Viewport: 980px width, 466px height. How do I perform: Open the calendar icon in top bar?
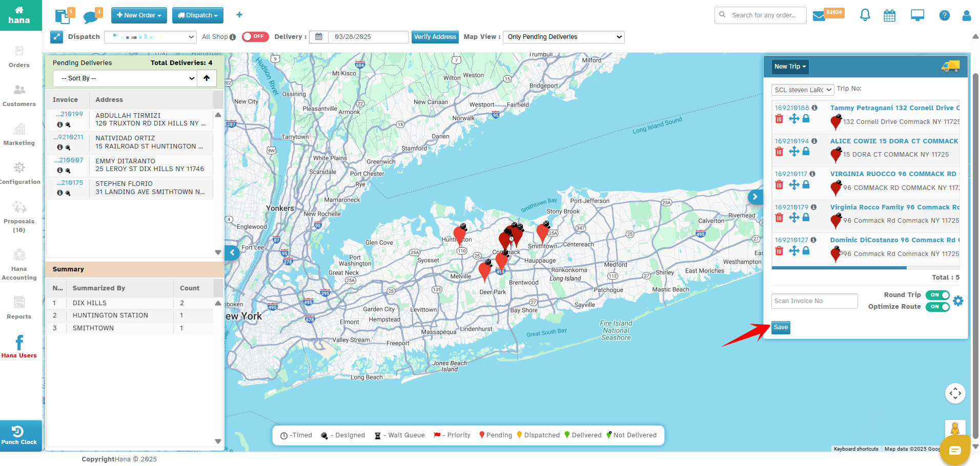point(890,15)
